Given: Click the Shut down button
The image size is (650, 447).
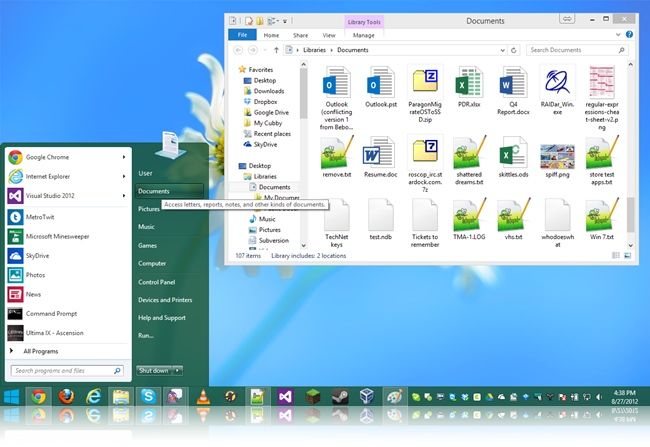Looking at the screenshot, I should tap(154, 370).
